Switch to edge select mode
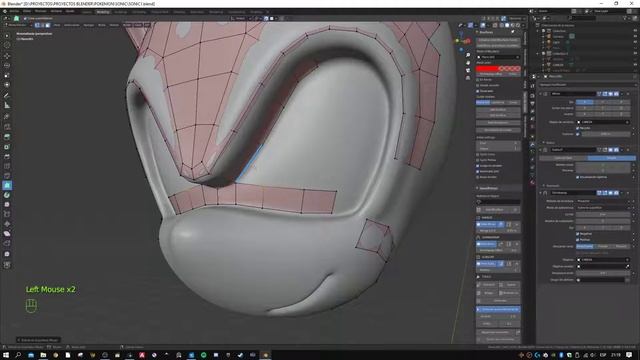 (x=42, y=25)
